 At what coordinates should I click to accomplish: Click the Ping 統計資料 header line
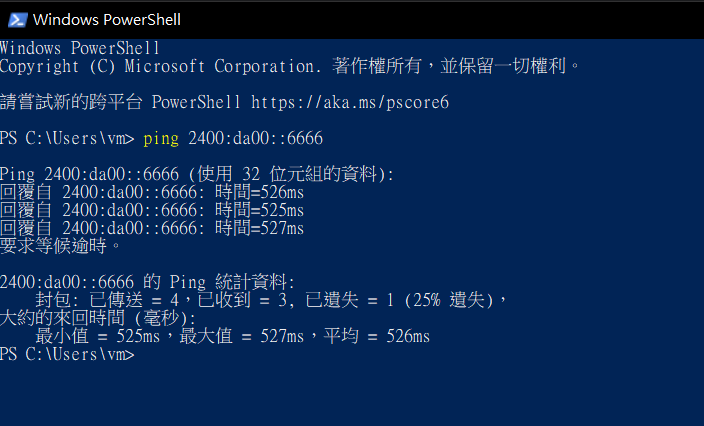tap(148, 282)
